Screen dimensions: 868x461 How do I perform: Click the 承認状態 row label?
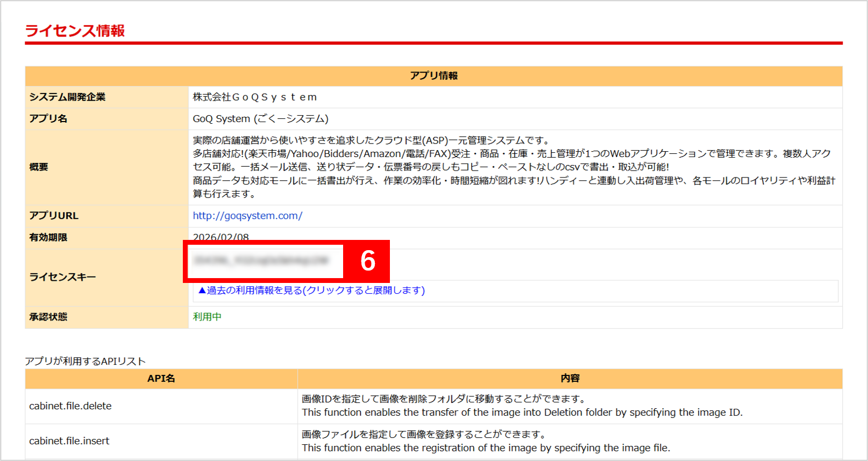pyautogui.click(x=48, y=317)
